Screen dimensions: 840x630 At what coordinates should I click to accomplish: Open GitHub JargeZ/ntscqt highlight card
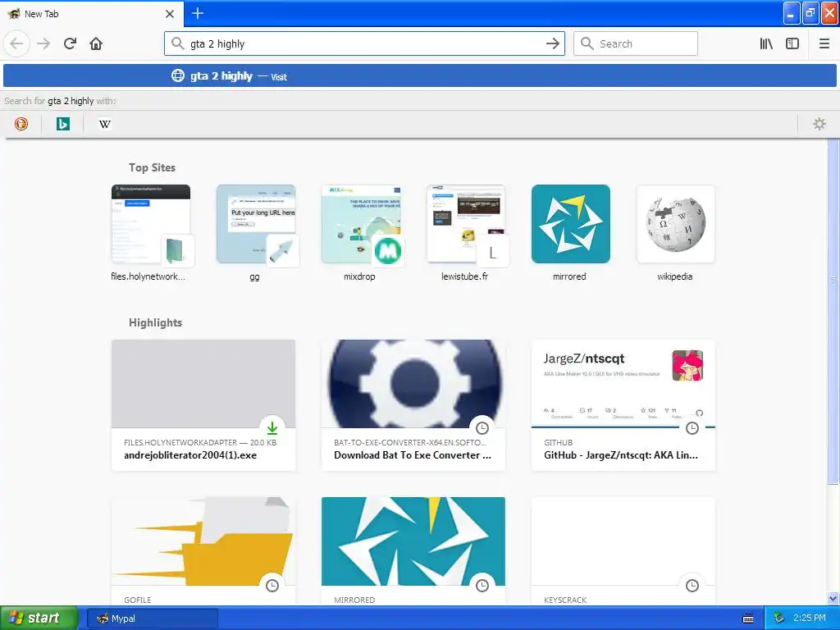point(623,405)
